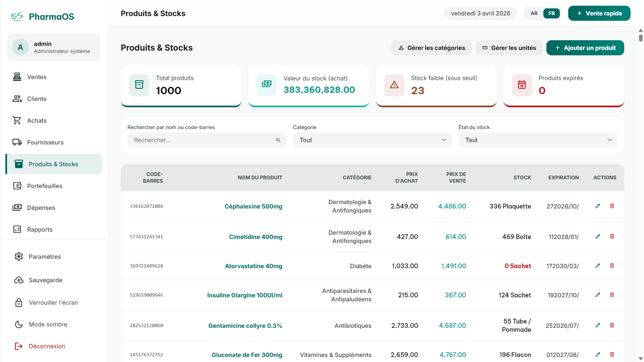Edit Insuline Glargine row with pencil icon
This screenshot has height=362, width=644.
tap(598, 295)
